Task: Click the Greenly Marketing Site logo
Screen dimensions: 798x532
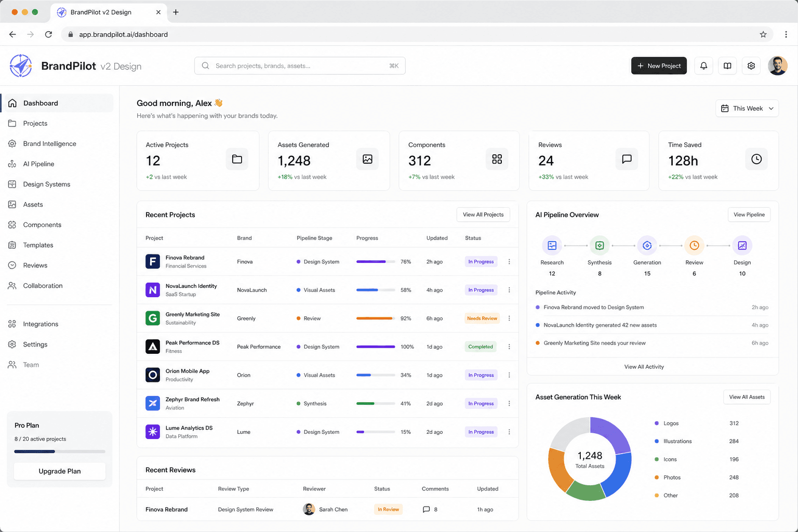Action: click(153, 318)
